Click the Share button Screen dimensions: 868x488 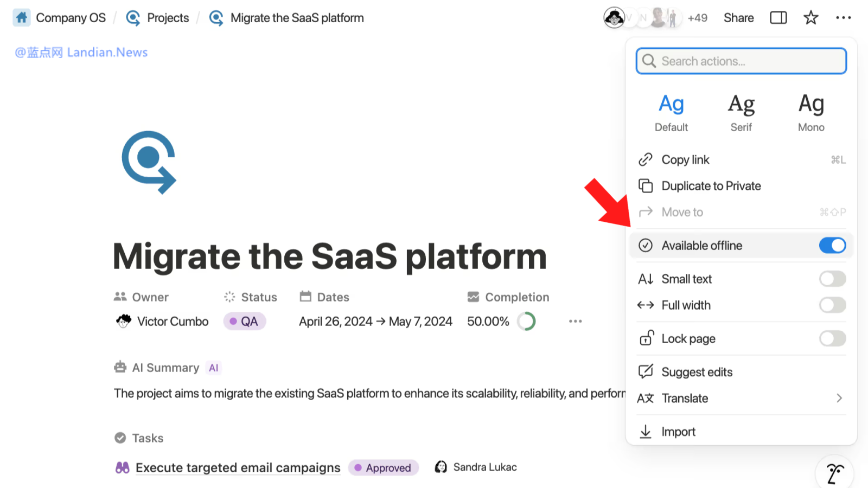[738, 18]
